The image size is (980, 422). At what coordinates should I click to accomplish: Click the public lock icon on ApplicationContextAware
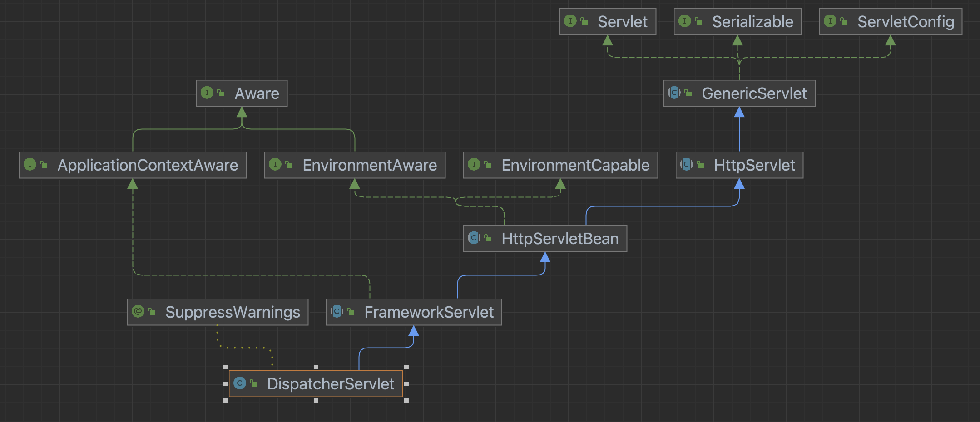click(x=44, y=164)
